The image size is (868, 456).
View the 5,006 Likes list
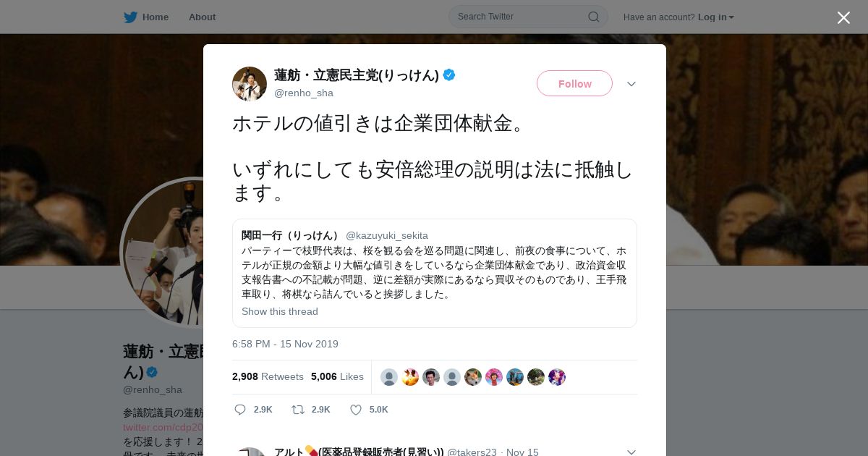(337, 376)
